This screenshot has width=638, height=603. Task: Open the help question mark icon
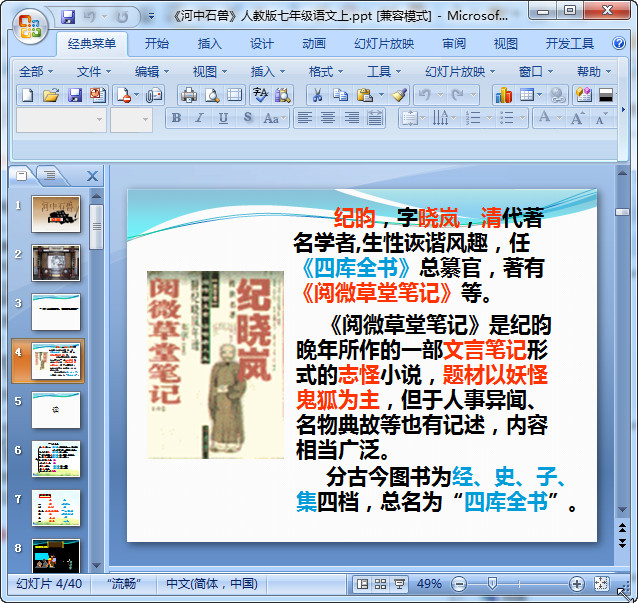coord(619,43)
